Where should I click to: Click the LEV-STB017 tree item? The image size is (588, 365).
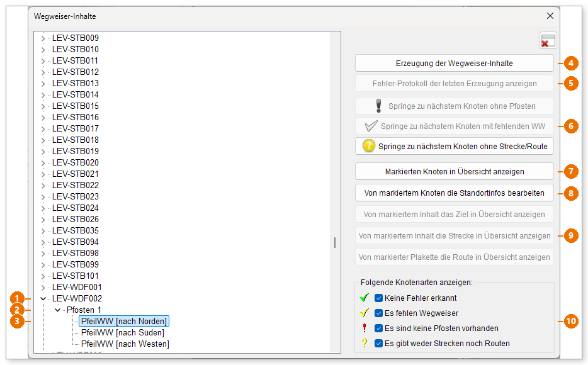[76, 128]
